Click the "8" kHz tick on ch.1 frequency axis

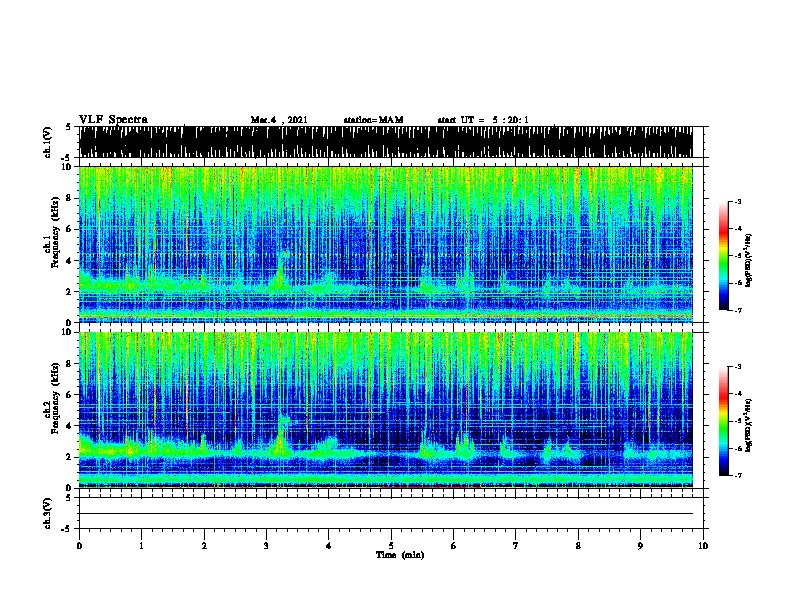point(69,198)
